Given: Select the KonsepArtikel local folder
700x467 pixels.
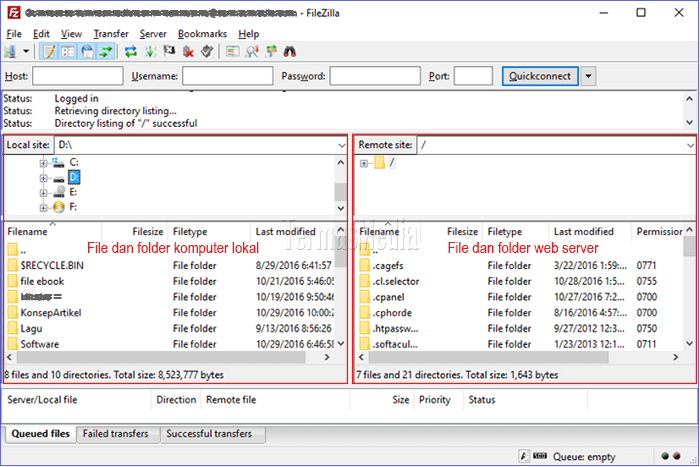Looking at the screenshot, I should pyautogui.click(x=50, y=313).
